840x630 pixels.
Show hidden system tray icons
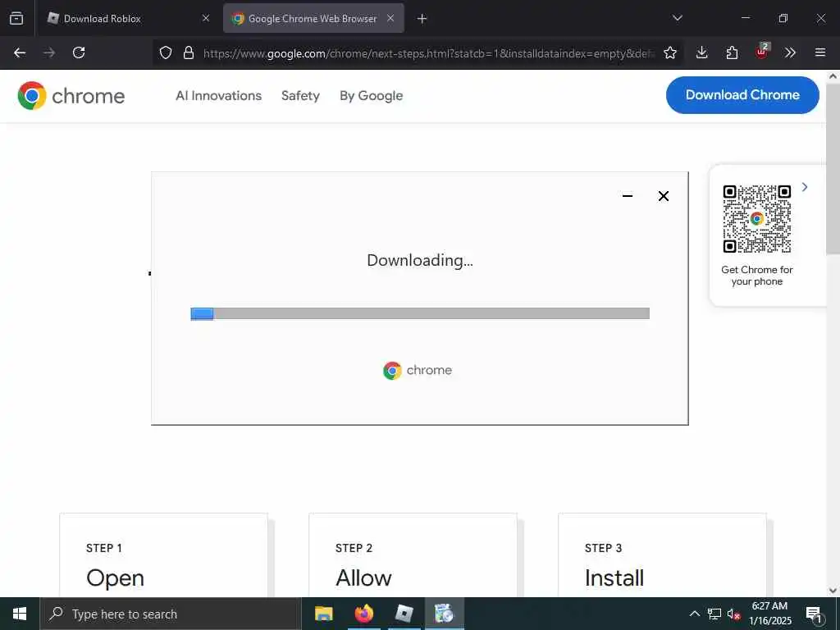(694, 614)
